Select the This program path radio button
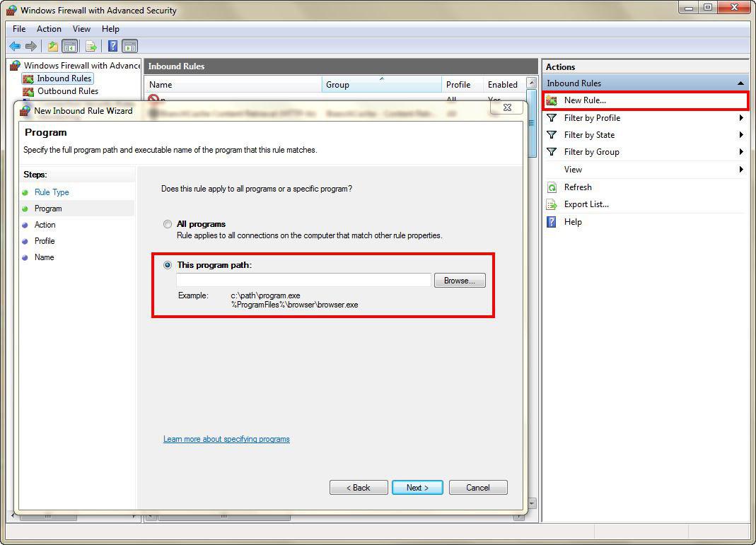This screenshot has height=545, width=756. pos(168,265)
